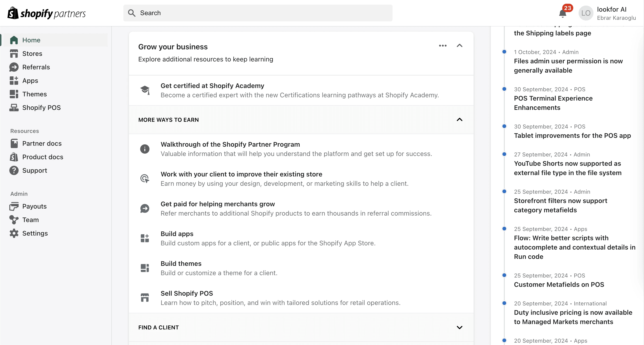Open Get certified at Shopify Academy
This screenshot has width=644, height=345.
(x=212, y=85)
